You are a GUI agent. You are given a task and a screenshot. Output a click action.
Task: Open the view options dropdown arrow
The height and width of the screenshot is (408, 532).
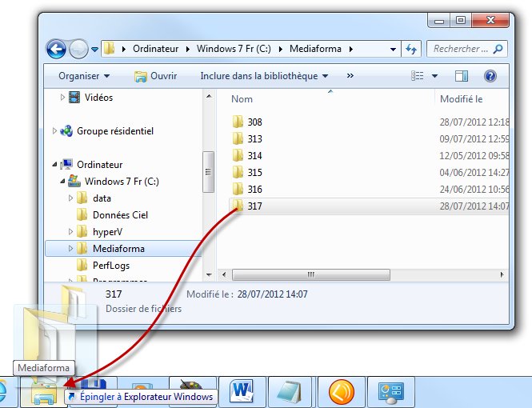(434, 76)
